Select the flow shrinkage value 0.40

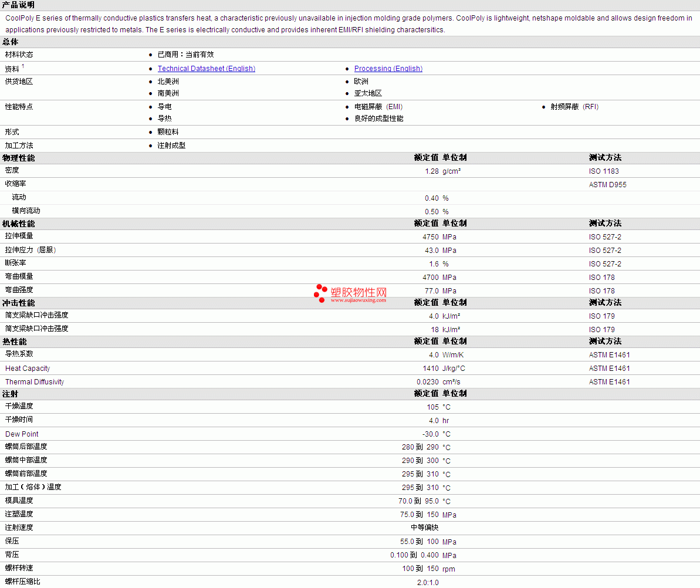(x=432, y=198)
